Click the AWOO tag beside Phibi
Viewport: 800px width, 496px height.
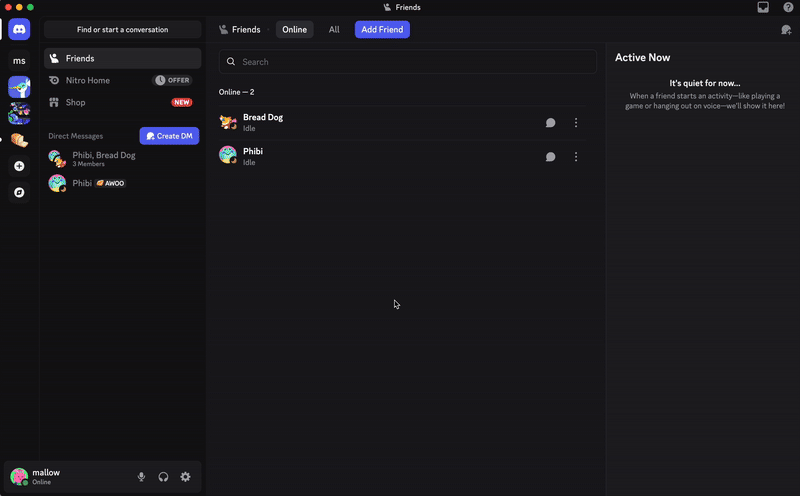point(111,183)
